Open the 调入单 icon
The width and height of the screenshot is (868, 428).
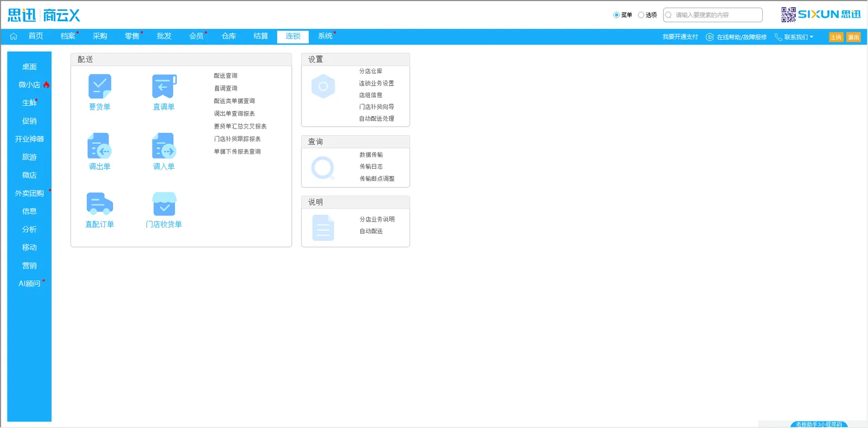[x=164, y=146]
